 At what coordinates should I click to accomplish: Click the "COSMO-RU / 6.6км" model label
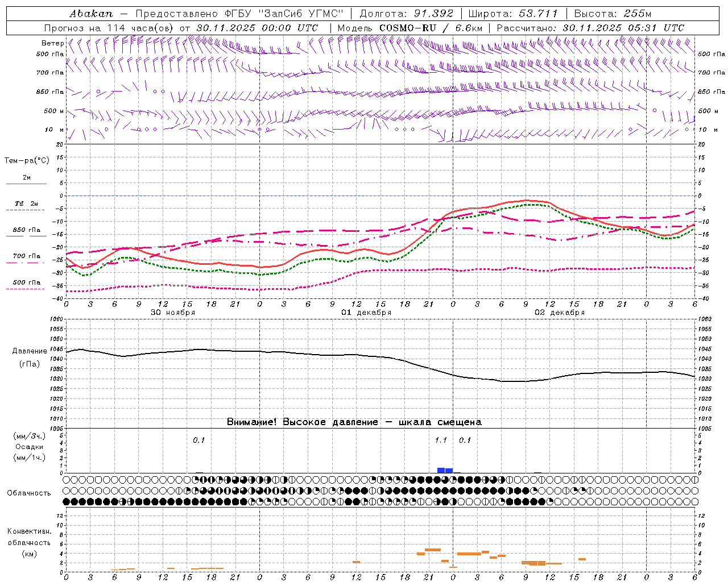(431, 28)
